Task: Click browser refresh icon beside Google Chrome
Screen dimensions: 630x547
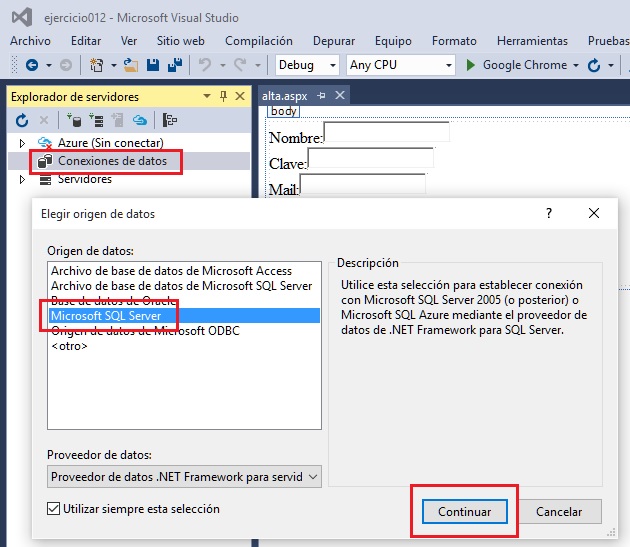Action: click(593, 65)
